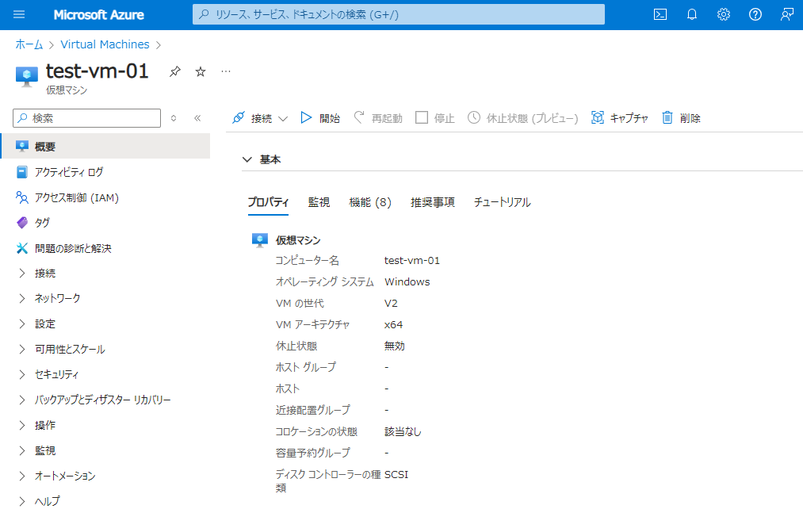Select the colocation status value 該当なし
803x532 pixels.
403,431
